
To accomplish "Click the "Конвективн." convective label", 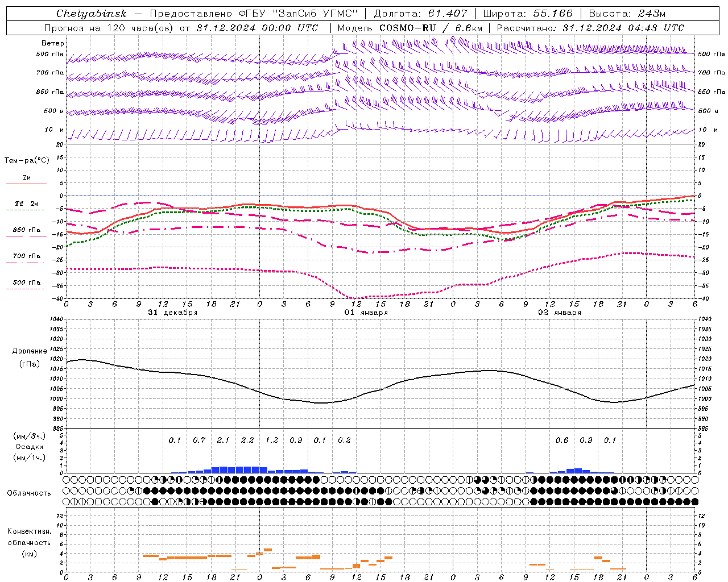I will click(29, 531).
